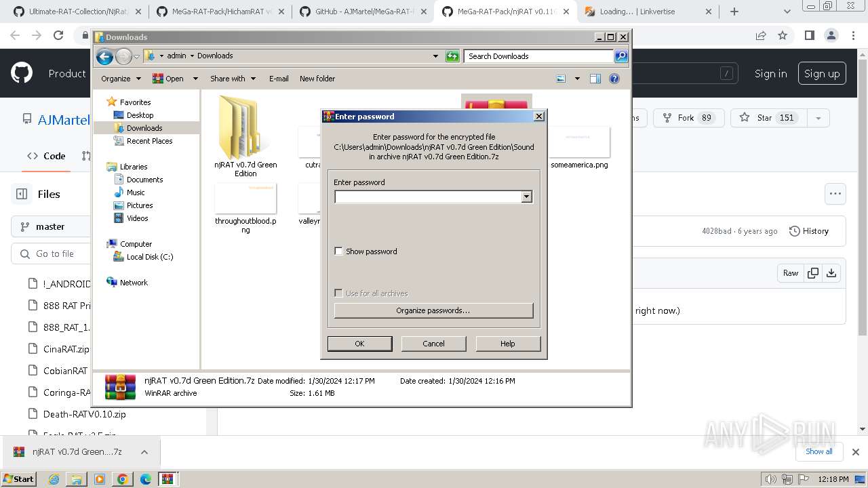Viewport: 868px width, 488px height.
Task: Open Chrome profile icon
Action: coord(831,36)
